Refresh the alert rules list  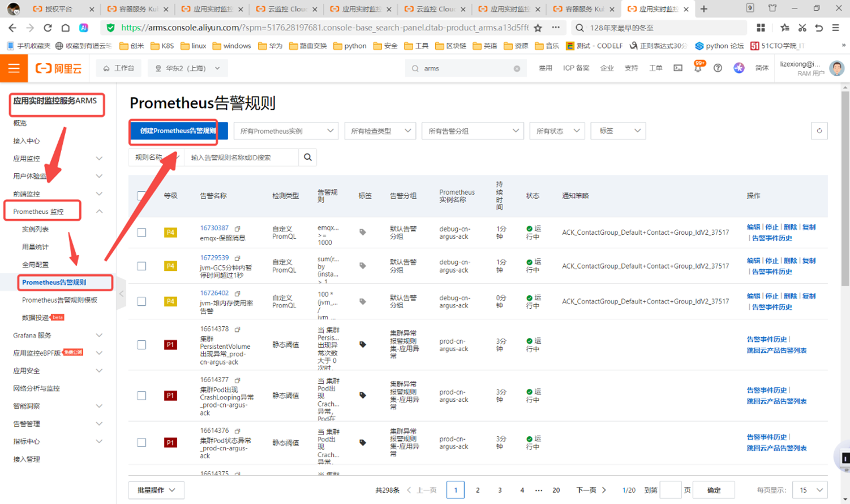click(819, 131)
